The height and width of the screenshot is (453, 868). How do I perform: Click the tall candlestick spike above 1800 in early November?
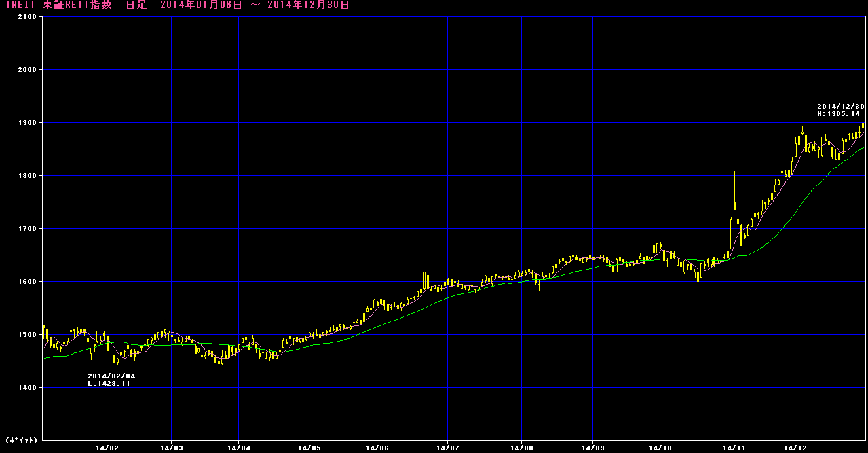(734, 192)
